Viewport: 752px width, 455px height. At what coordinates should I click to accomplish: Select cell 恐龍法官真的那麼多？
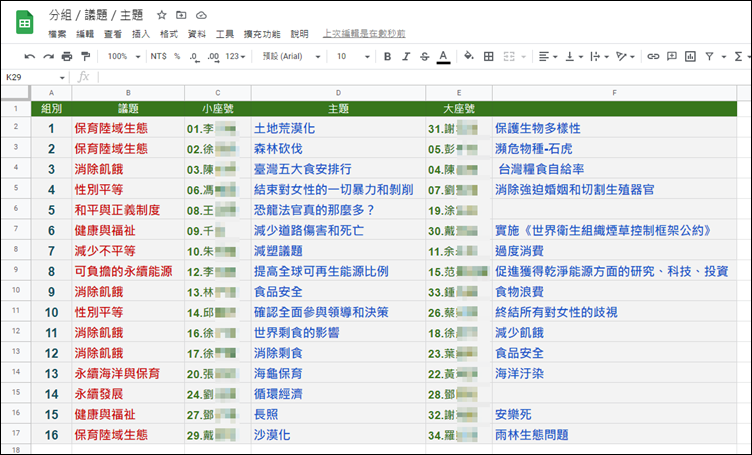coord(338,210)
